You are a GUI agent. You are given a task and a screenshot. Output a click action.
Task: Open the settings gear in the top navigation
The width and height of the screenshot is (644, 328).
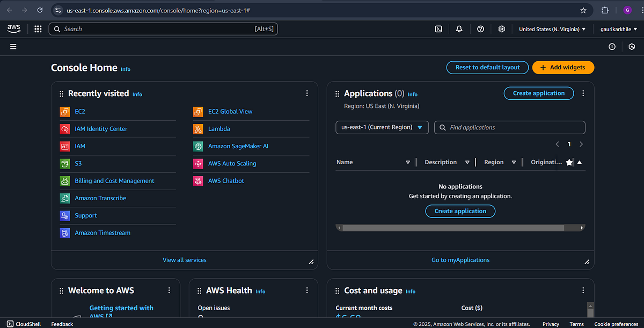(501, 29)
